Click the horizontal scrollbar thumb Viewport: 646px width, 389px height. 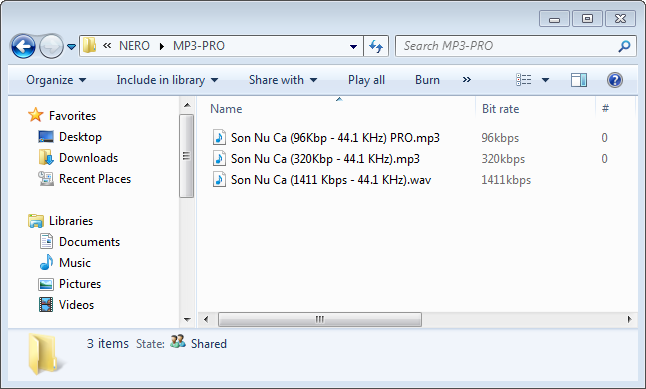point(320,319)
